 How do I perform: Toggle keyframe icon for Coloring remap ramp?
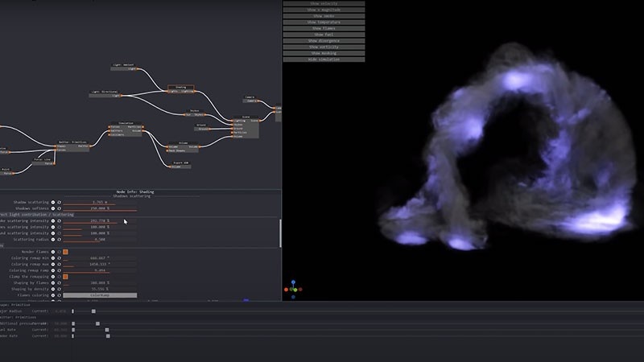[53, 270]
